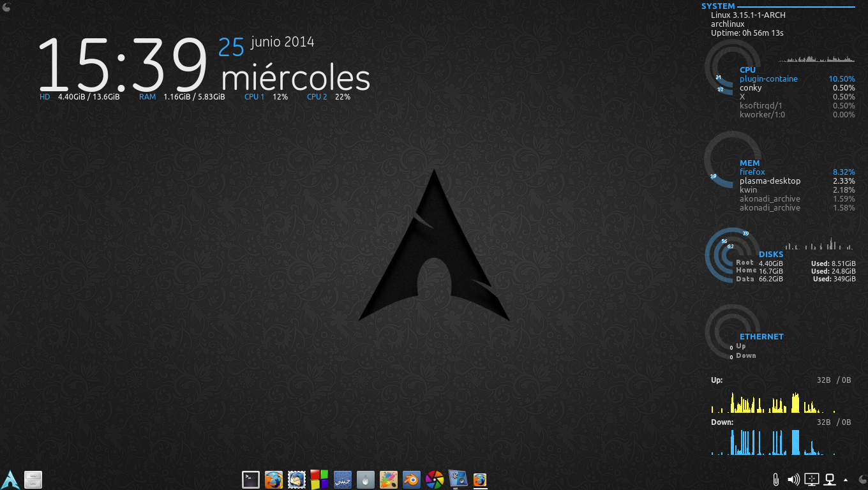Click the "plasma-desktop" memory row

tap(797, 181)
